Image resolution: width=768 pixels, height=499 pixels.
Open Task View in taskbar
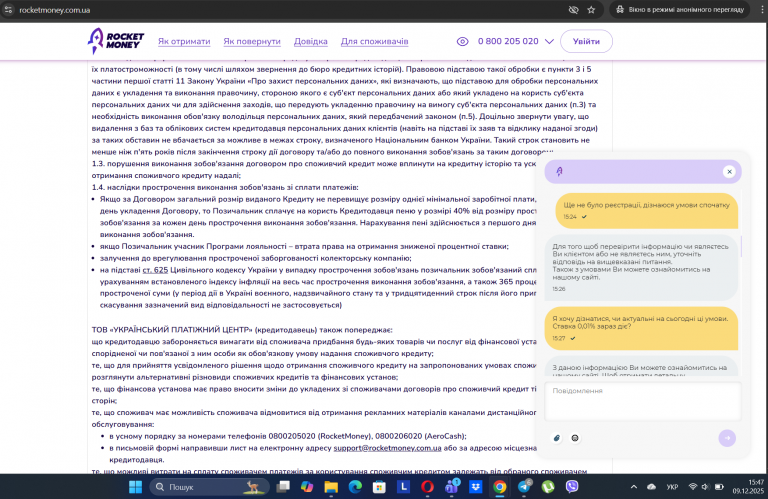283,487
